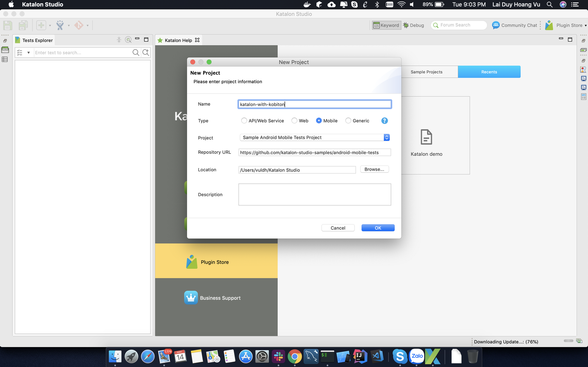Viewport: 588px width, 367px height.
Task: Open the Apple menu
Action: 11,5
